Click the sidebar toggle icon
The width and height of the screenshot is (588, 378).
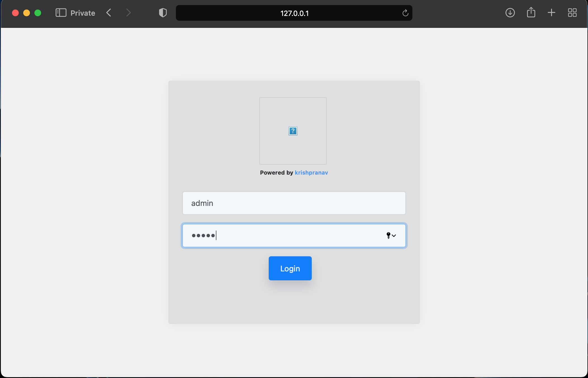(61, 13)
